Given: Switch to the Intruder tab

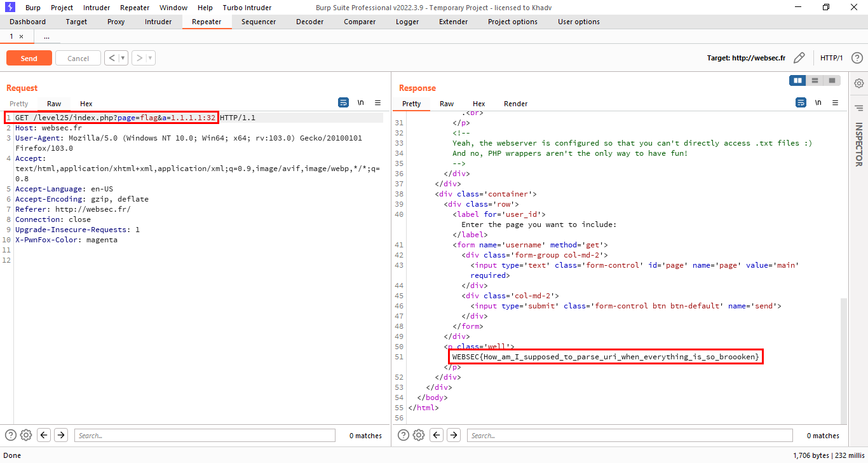Looking at the screenshot, I should pyautogui.click(x=158, y=22).
